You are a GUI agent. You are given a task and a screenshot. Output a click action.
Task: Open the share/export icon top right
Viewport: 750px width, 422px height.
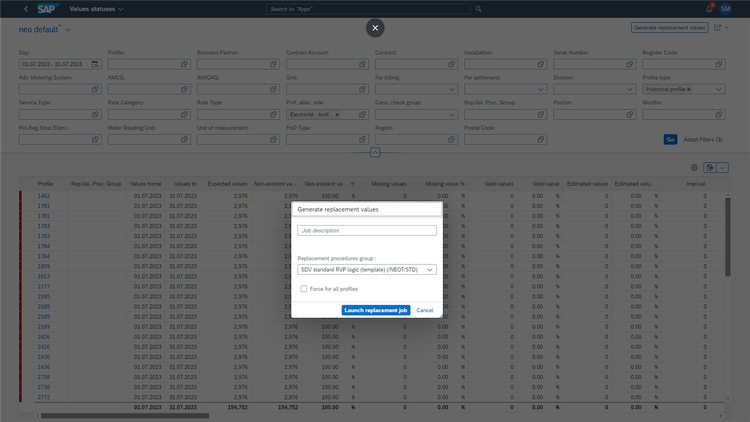click(717, 28)
